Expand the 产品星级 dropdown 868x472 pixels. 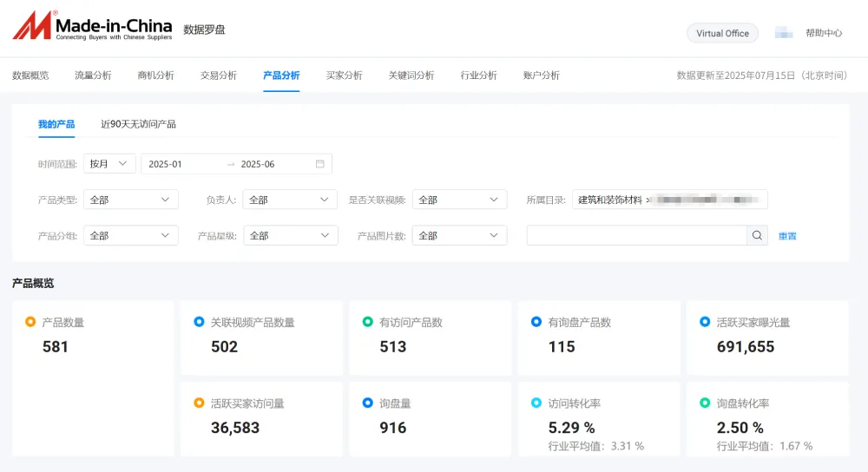290,235
